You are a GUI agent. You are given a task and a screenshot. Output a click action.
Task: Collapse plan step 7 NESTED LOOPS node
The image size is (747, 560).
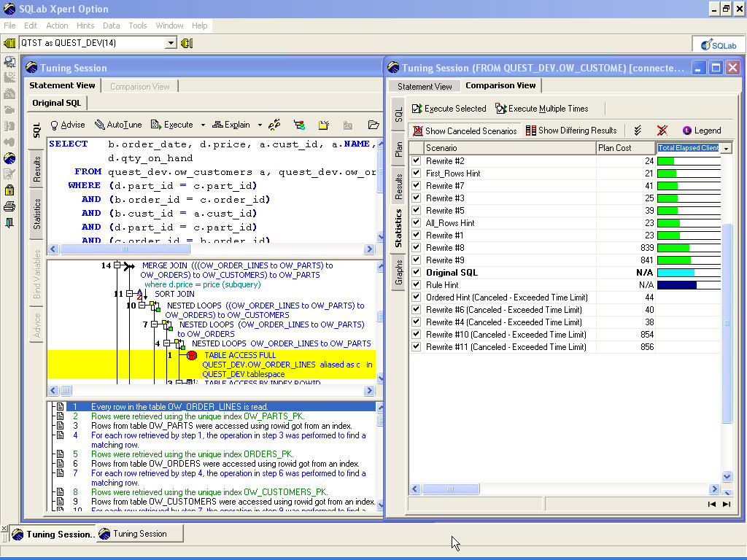coord(155,324)
